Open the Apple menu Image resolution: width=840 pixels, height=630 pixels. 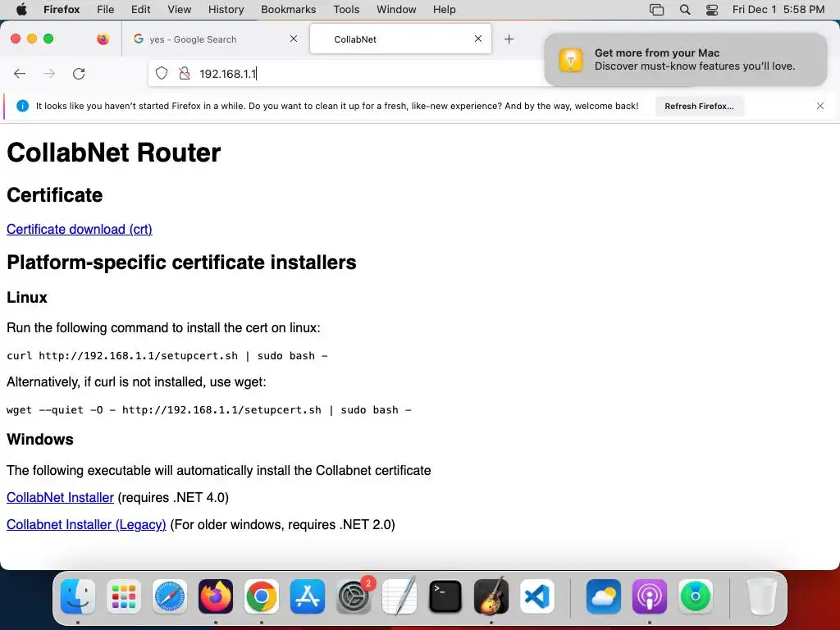coord(21,9)
